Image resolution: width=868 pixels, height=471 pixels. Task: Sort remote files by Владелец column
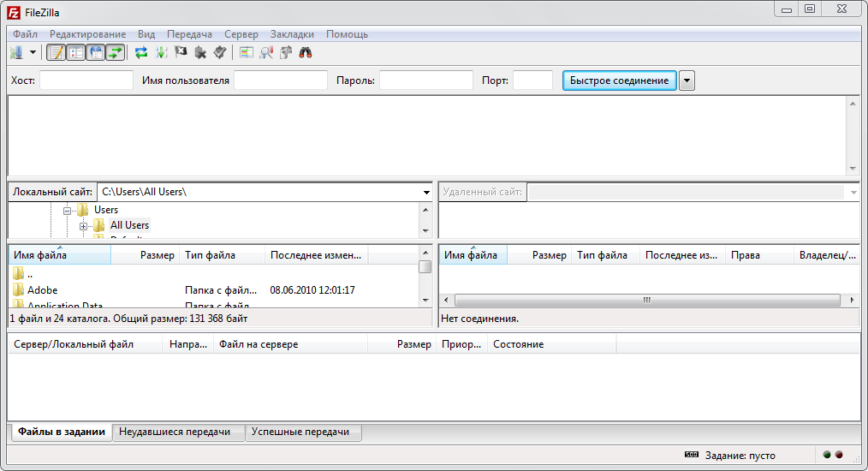(826, 255)
